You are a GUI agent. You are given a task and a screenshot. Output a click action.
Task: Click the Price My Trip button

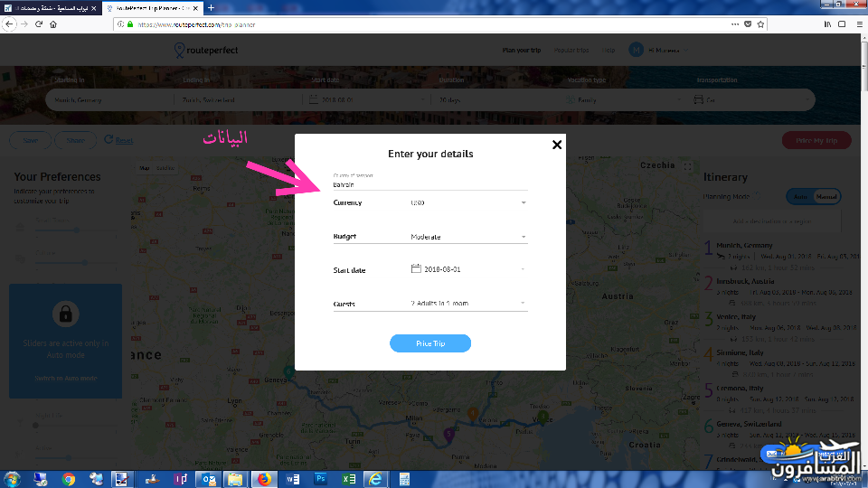816,141
